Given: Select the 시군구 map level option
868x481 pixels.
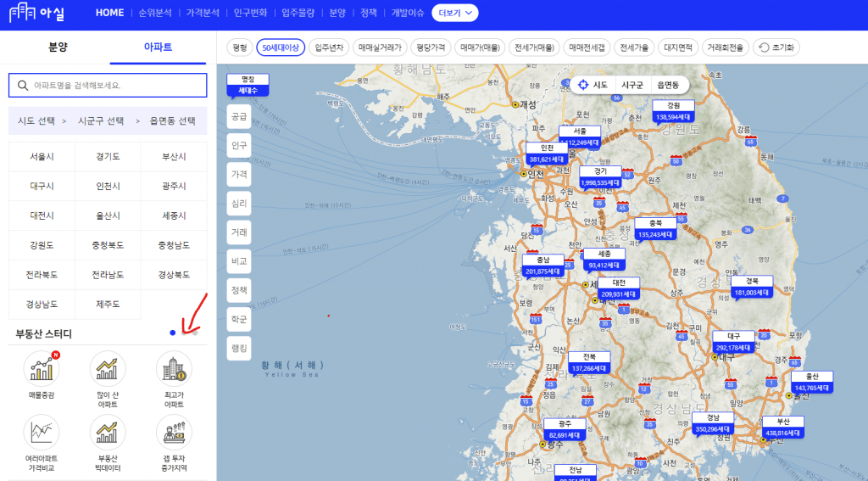Looking at the screenshot, I should [632, 85].
